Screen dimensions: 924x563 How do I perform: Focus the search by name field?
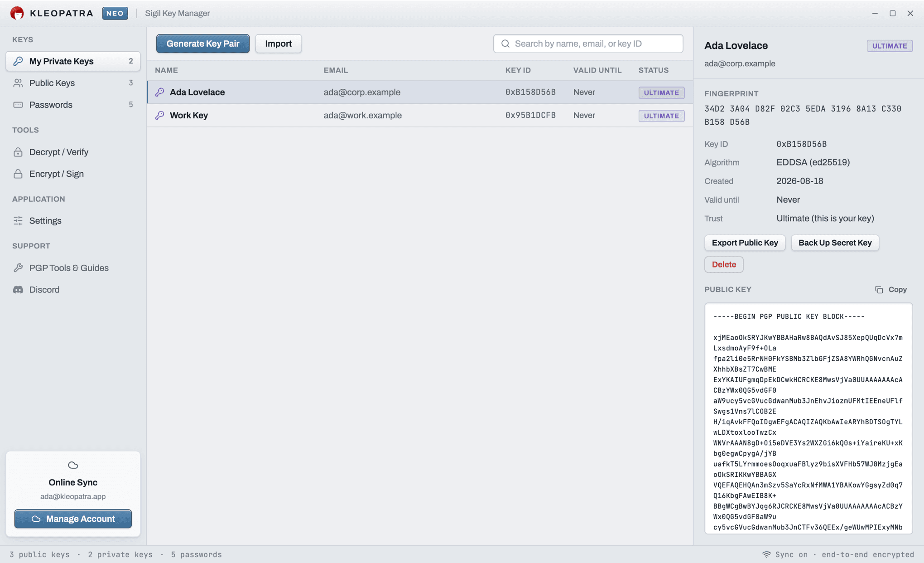coord(588,44)
